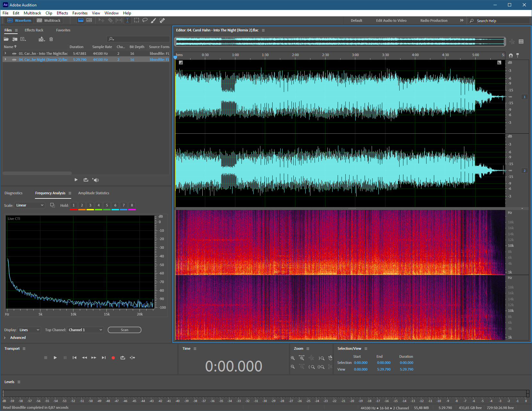This screenshot has width=532, height=411.
Task: Sort files by Duration column header
Action: tap(76, 47)
